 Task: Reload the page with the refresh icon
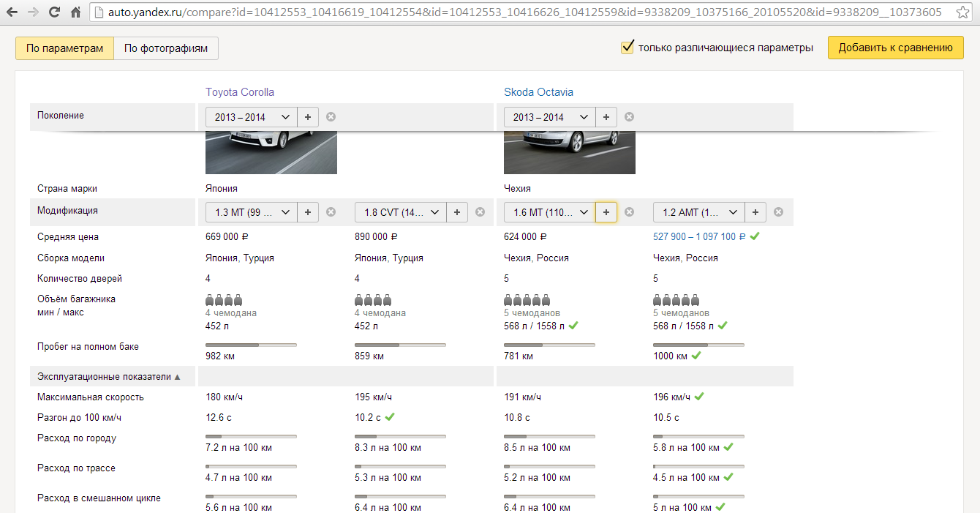54,12
